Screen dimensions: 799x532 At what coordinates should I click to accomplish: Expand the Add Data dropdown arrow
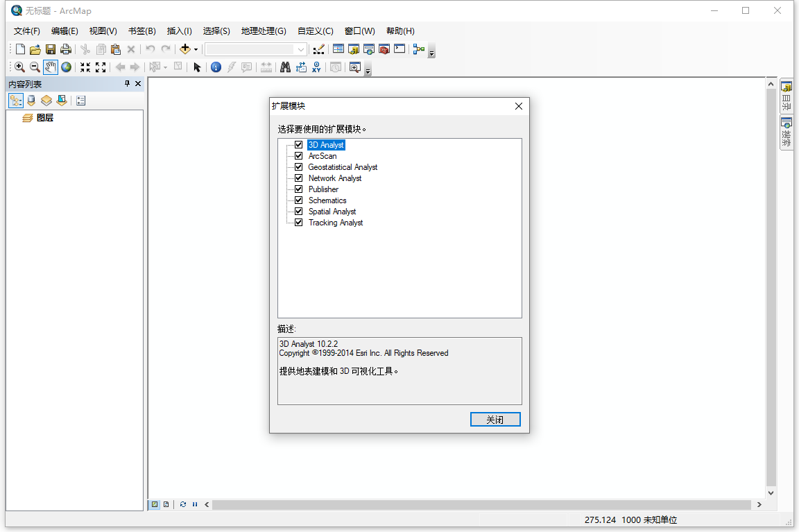pos(196,49)
